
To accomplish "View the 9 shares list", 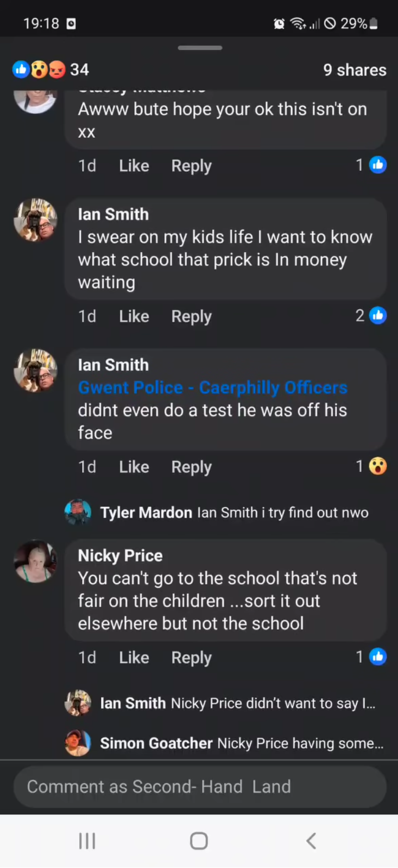I will [x=355, y=70].
